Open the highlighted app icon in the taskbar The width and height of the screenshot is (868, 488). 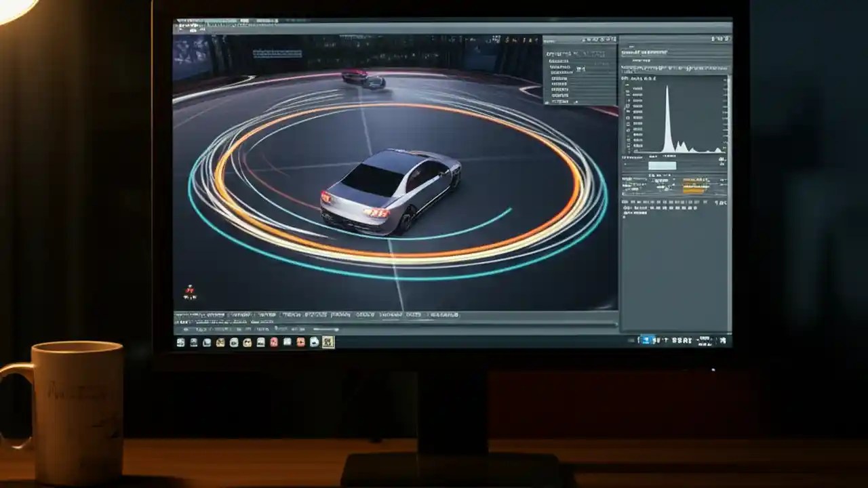pos(327,342)
